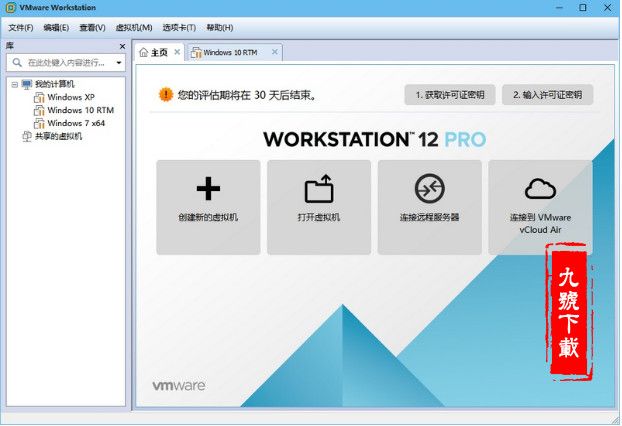Click the orange evaluation warning icon
622x426 pixels.
(165, 95)
